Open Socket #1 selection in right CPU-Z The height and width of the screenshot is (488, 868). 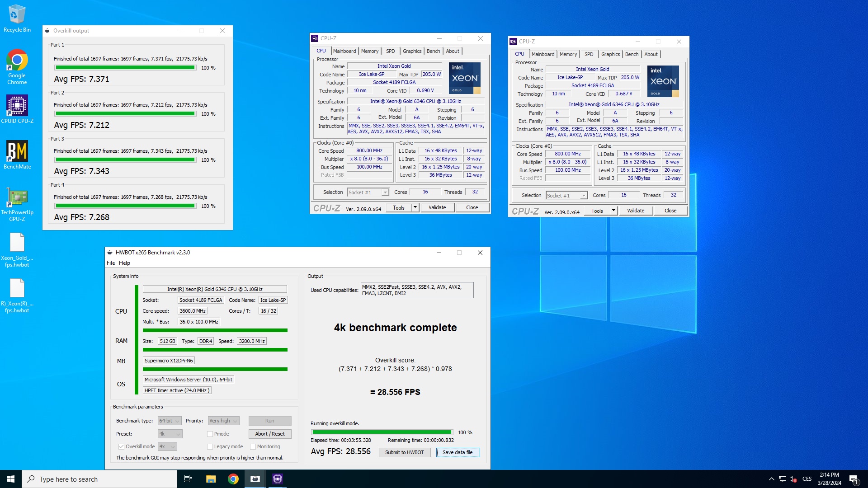tap(566, 196)
